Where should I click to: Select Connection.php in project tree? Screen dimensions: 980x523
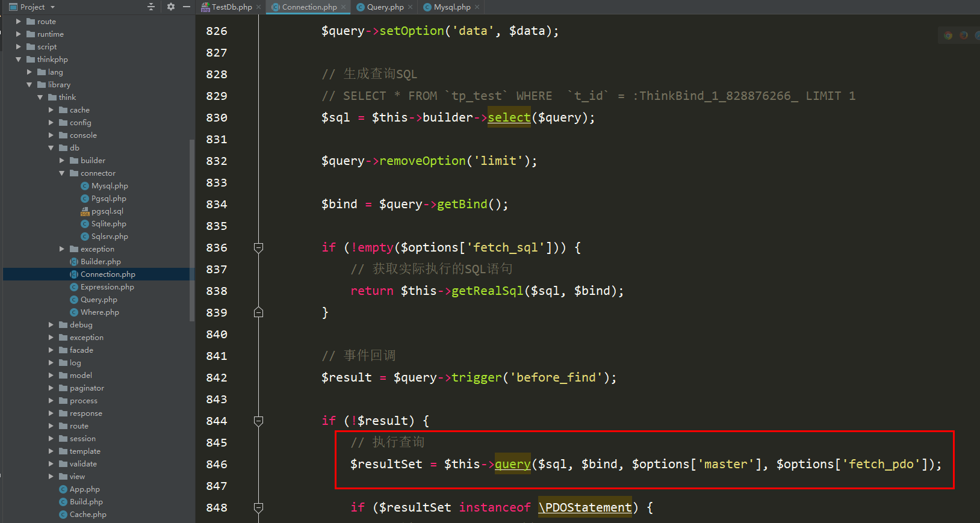(108, 274)
